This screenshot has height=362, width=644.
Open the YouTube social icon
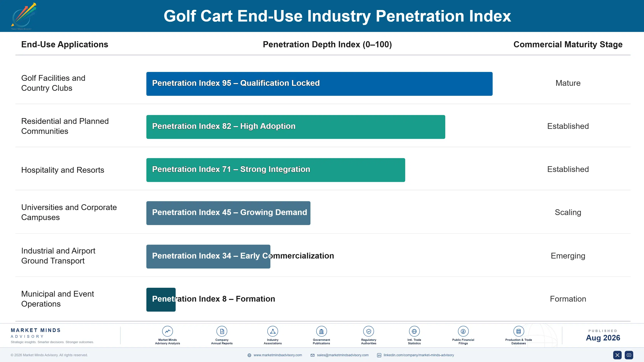tap(629, 355)
